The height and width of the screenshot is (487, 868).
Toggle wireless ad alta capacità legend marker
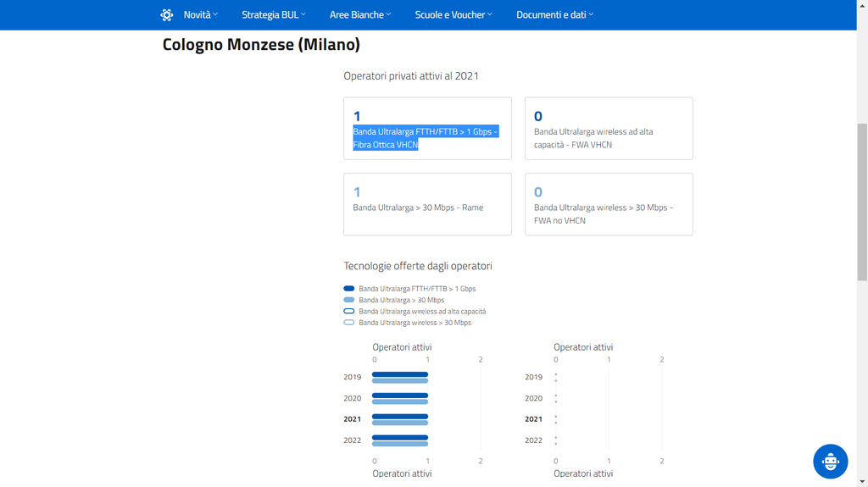349,311
